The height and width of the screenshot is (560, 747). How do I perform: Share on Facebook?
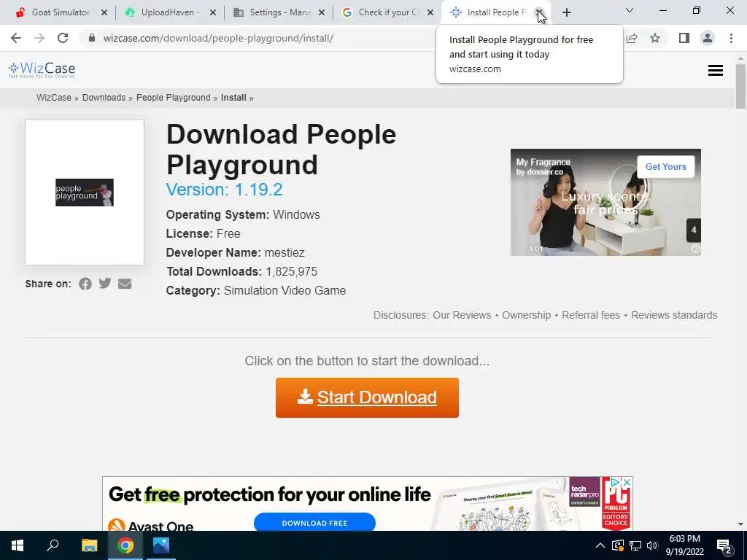click(x=85, y=284)
